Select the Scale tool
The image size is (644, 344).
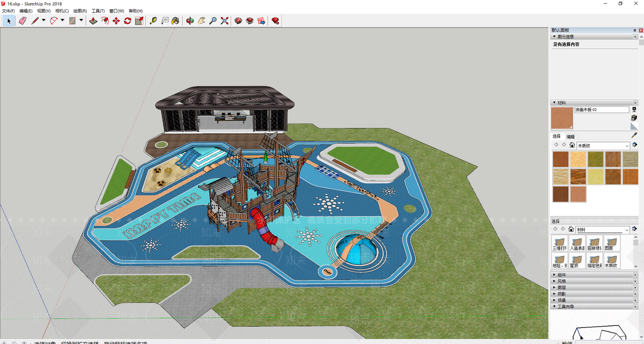coord(139,21)
